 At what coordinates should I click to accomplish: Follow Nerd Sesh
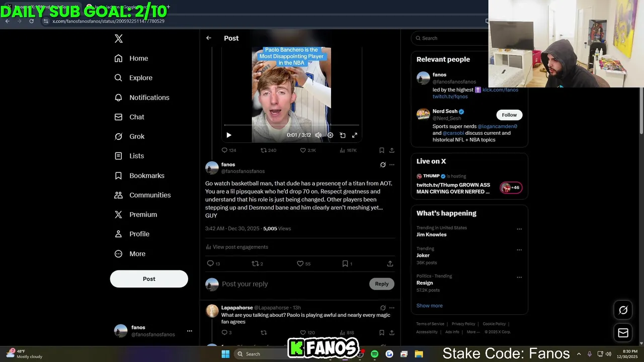tap(509, 115)
